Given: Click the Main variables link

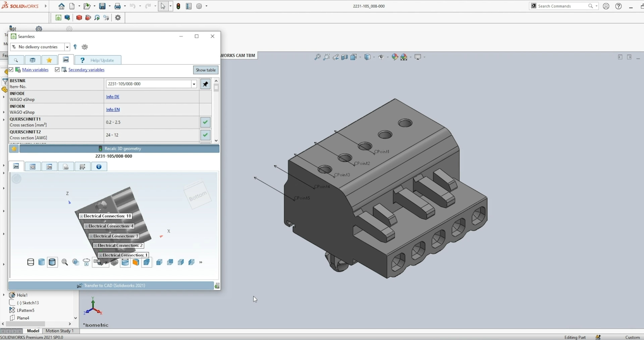Looking at the screenshot, I should (35, 70).
